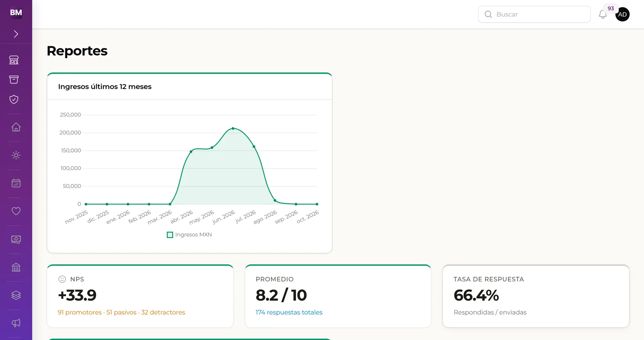Open the banknote icon in sidebar
This screenshot has height=340, width=644.
click(x=16, y=239)
